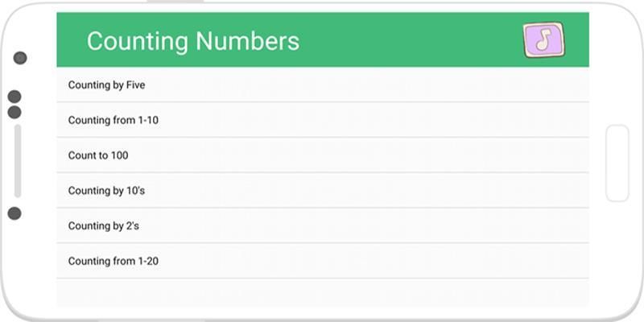Viewport: 644px width, 322px height.
Task: Tap the sensor dot below the earpiece speaker
Action: [14, 213]
